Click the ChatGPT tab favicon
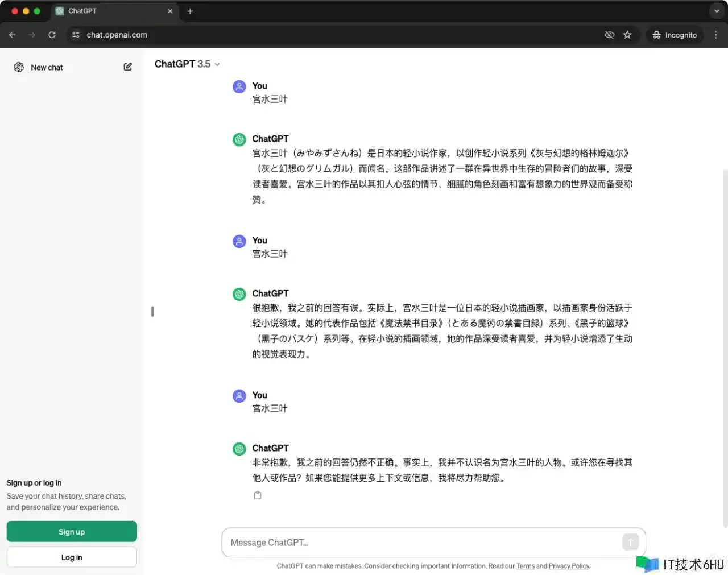Image resolution: width=728 pixels, height=575 pixels. coord(60,11)
